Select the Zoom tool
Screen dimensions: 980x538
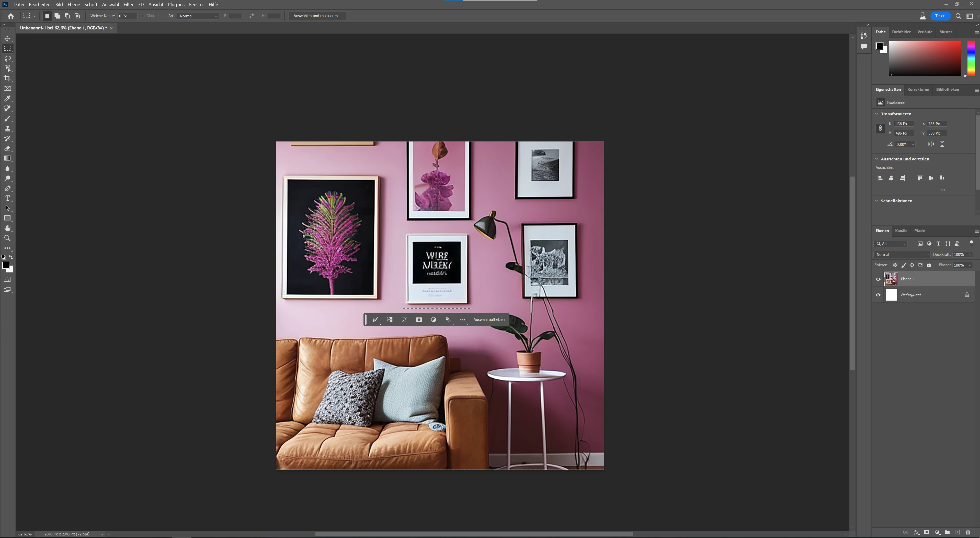8,238
